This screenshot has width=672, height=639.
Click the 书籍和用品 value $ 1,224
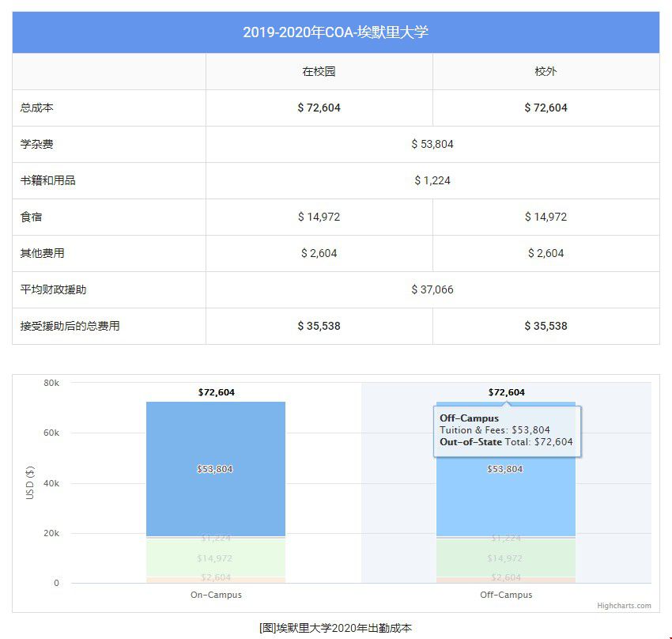click(432, 180)
